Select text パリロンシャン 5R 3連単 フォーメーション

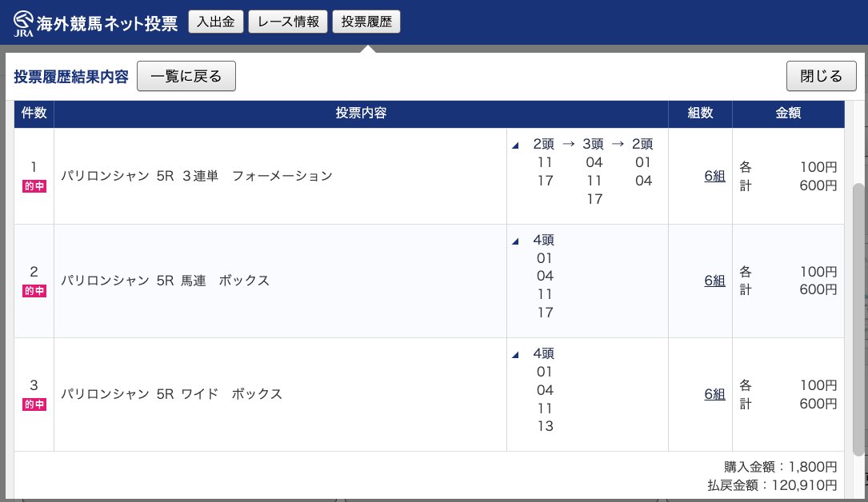(197, 176)
